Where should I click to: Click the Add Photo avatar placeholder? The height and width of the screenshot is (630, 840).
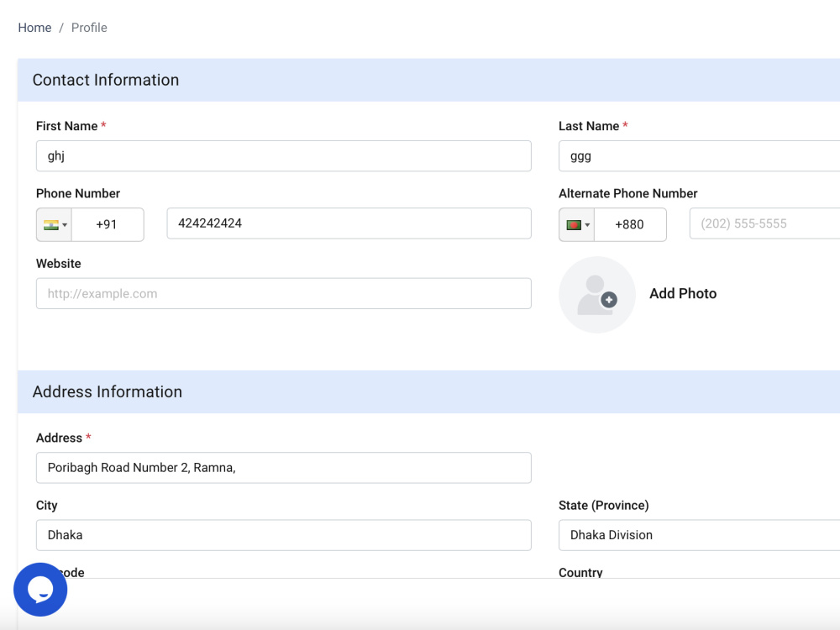coord(596,295)
